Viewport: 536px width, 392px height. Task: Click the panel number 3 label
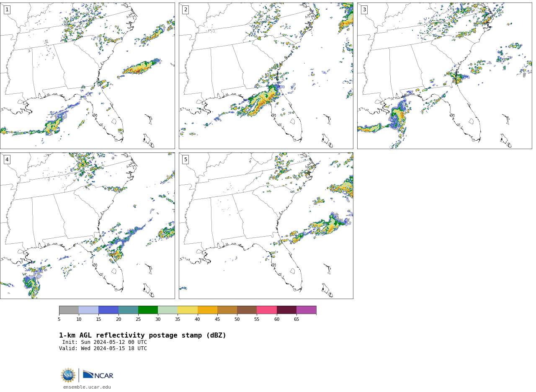click(x=364, y=10)
